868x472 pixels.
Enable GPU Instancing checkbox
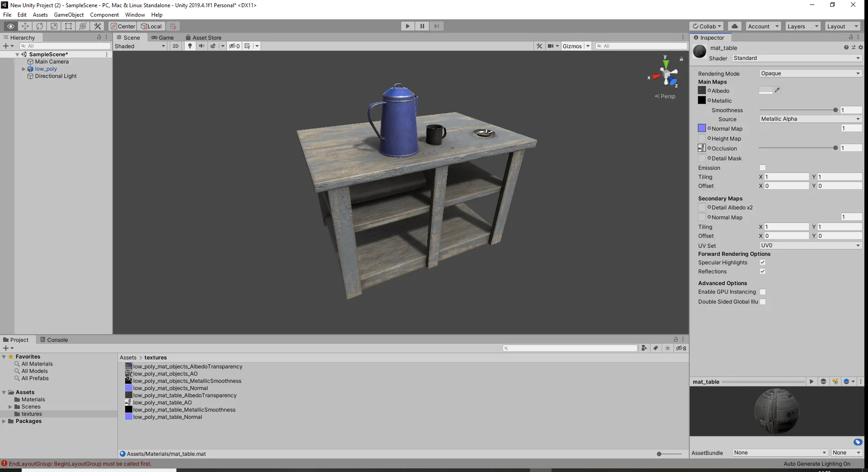(x=763, y=292)
